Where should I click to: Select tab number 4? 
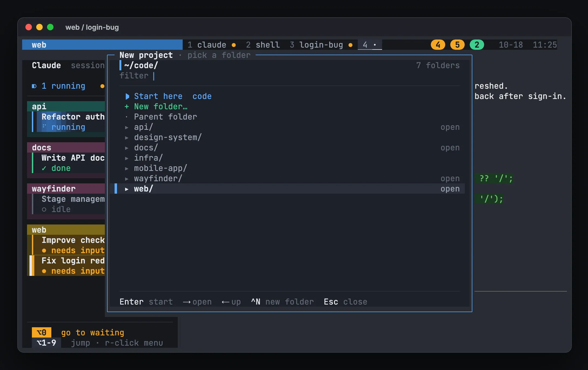tap(370, 45)
